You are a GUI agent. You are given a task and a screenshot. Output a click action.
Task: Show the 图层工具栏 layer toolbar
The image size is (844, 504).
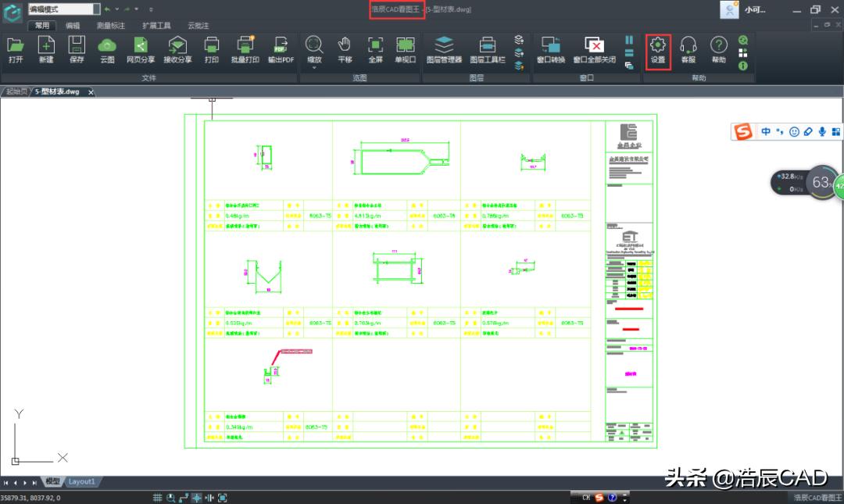point(488,50)
